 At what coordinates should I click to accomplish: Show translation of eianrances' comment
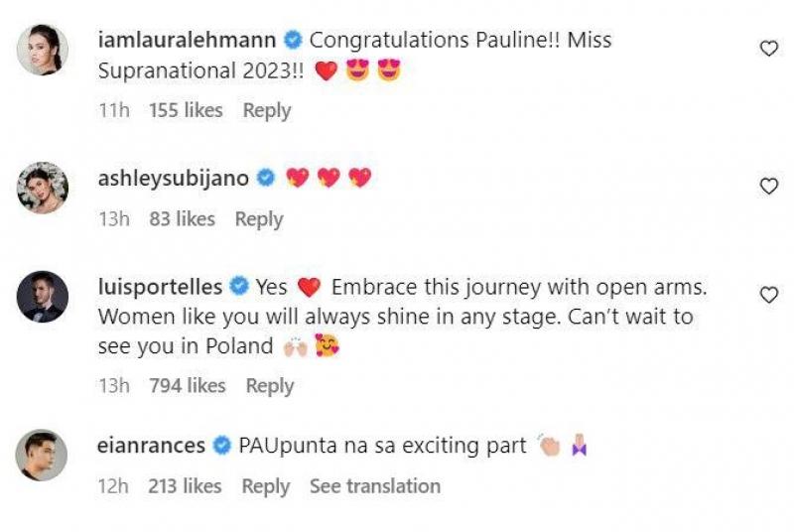[x=374, y=486]
